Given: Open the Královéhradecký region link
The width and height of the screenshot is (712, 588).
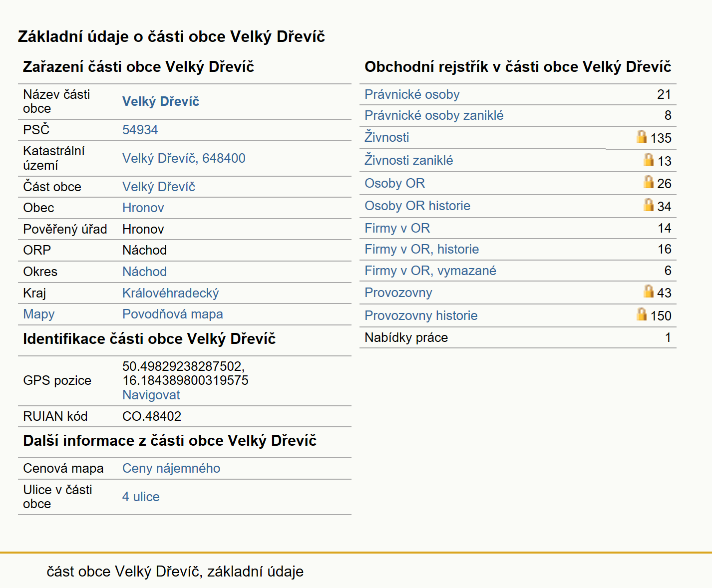Looking at the screenshot, I should point(171,293).
